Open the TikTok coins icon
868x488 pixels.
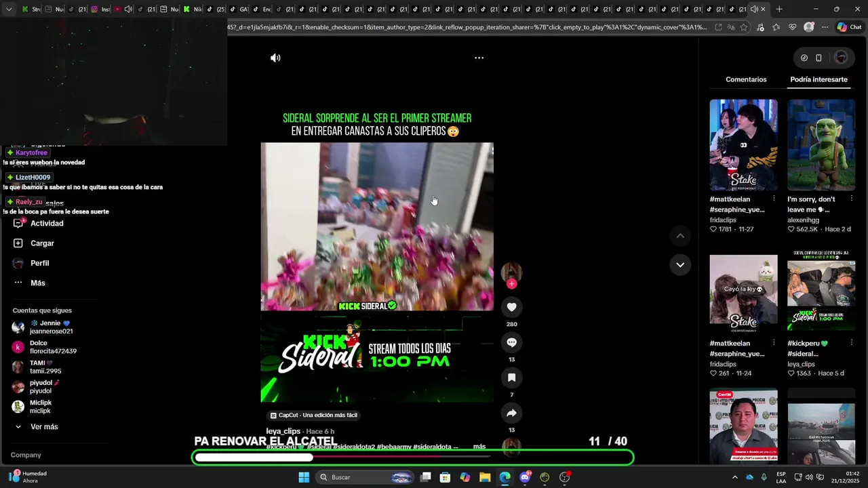804,58
